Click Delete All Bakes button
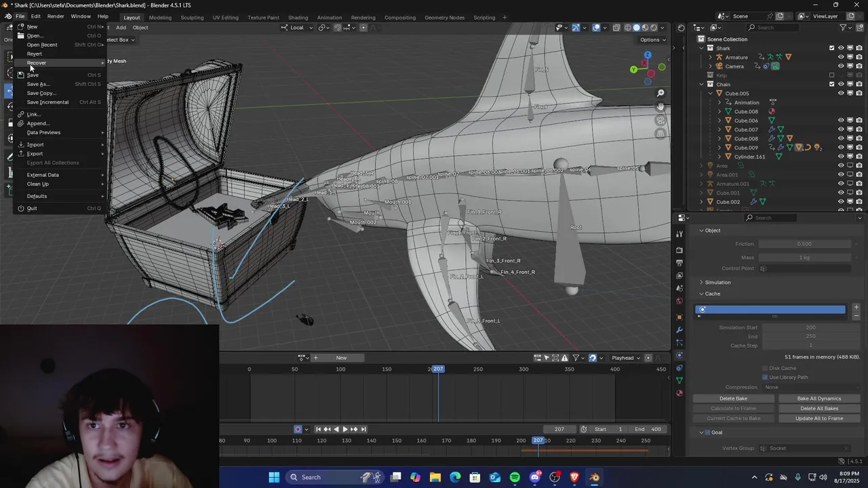Viewport: 868px width, 488px height. 819,409
